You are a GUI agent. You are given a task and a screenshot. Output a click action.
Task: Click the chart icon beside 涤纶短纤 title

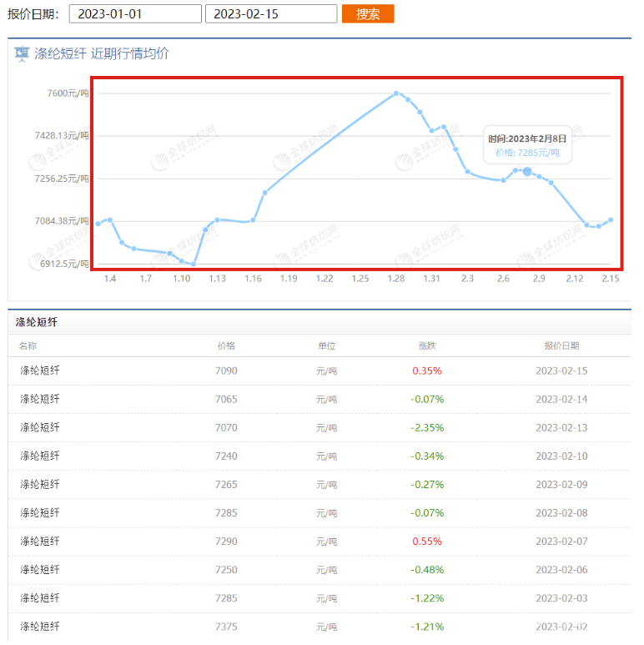(22, 54)
